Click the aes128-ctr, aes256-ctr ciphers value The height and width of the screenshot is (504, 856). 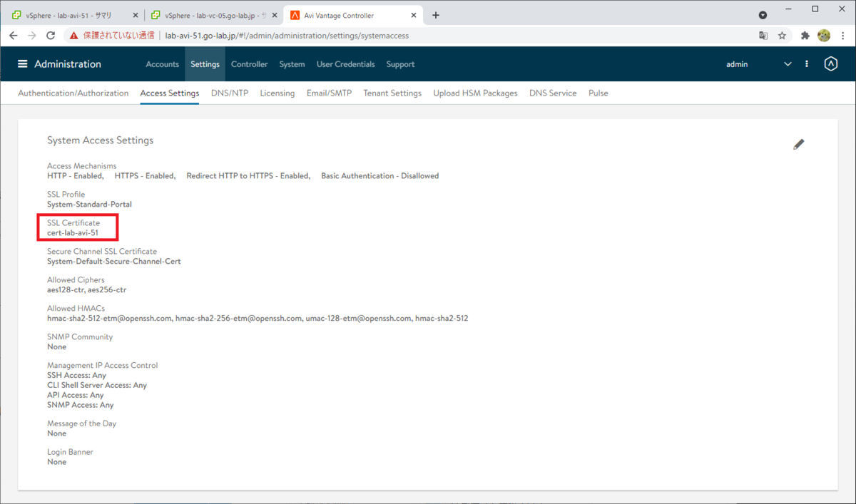tap(86, 290)
